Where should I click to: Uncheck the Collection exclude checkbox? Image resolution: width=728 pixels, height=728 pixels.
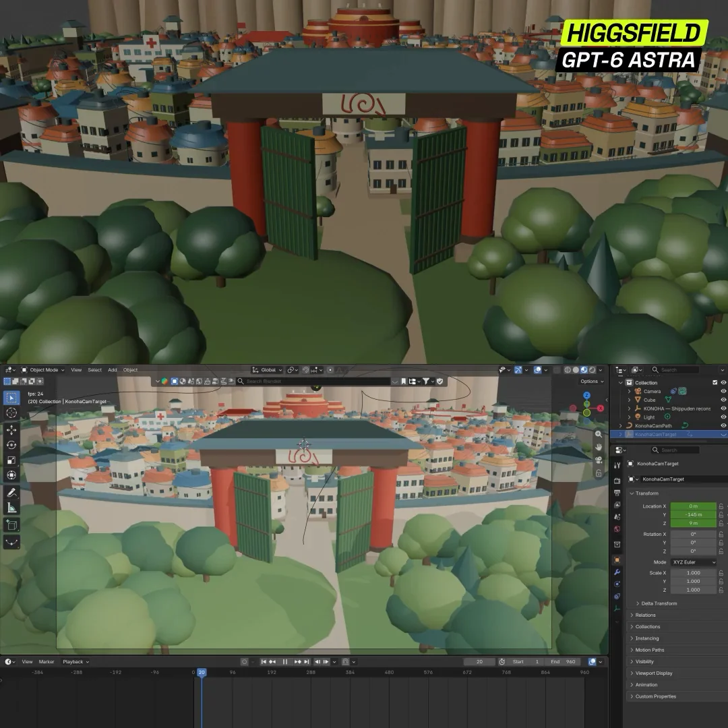coord(715,383)
